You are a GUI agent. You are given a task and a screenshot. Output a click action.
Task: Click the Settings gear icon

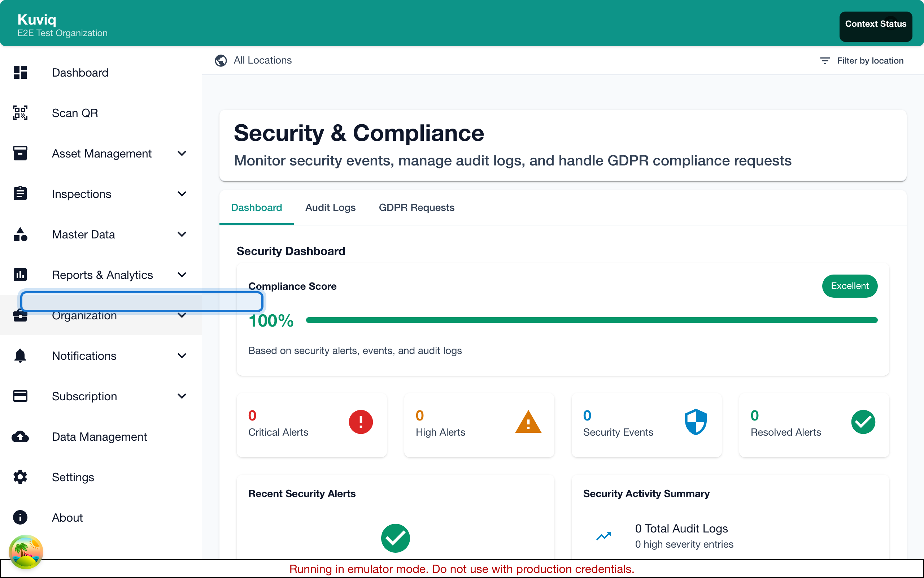point(20,477)
